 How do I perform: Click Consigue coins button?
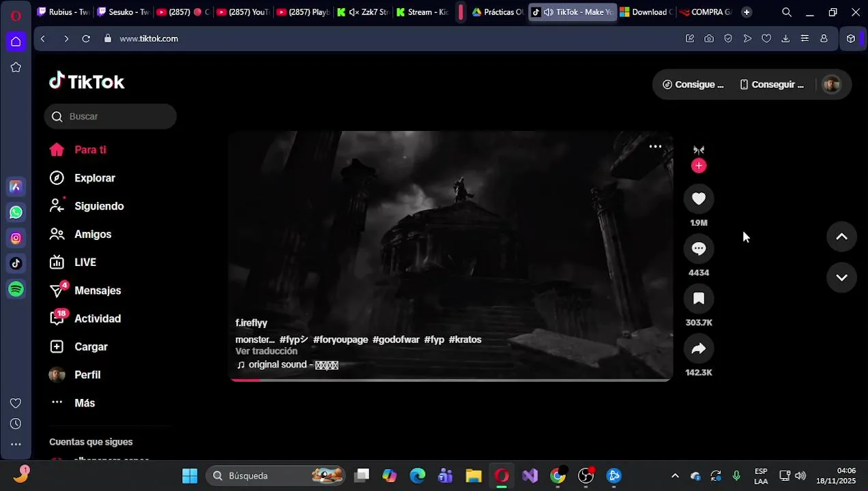click(693, 85)
